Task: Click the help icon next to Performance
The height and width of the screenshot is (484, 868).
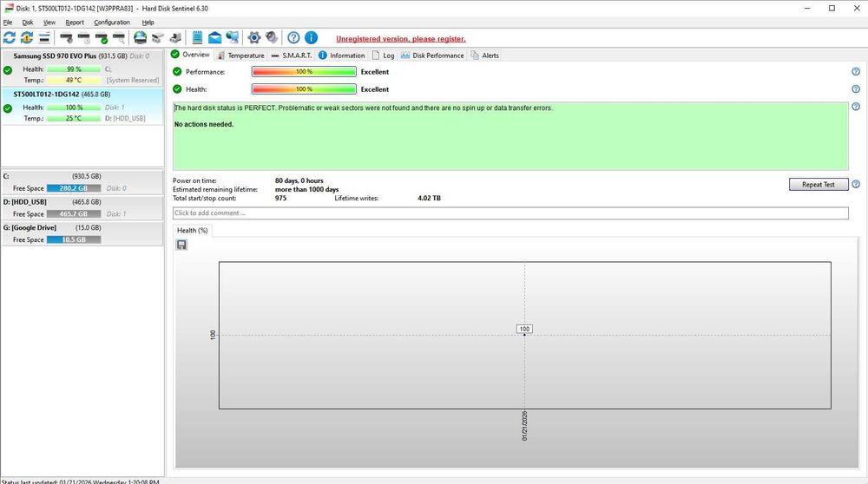Action: (856, 71)
